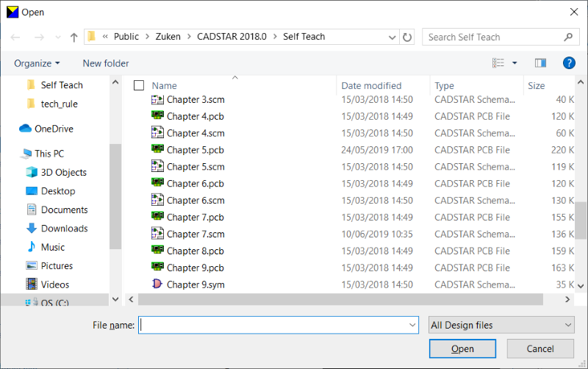Click the Chapter 3.scm schematic file icon
Image resolution: width=588 pixels, height=369 pixels.
pos(157,99)
